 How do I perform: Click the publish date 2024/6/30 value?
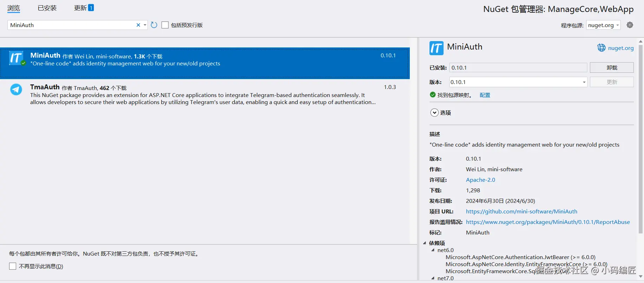tap(500, 201)
